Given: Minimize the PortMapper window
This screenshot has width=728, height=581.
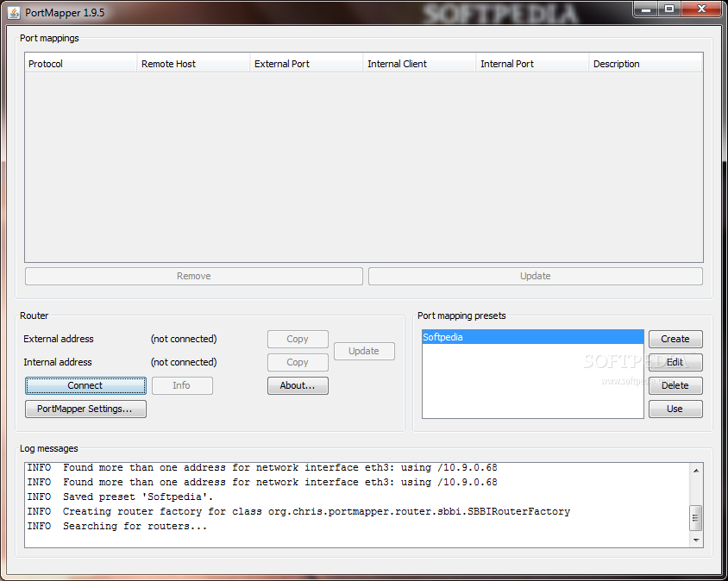Looking at the screenshot, I should (646, 9).
